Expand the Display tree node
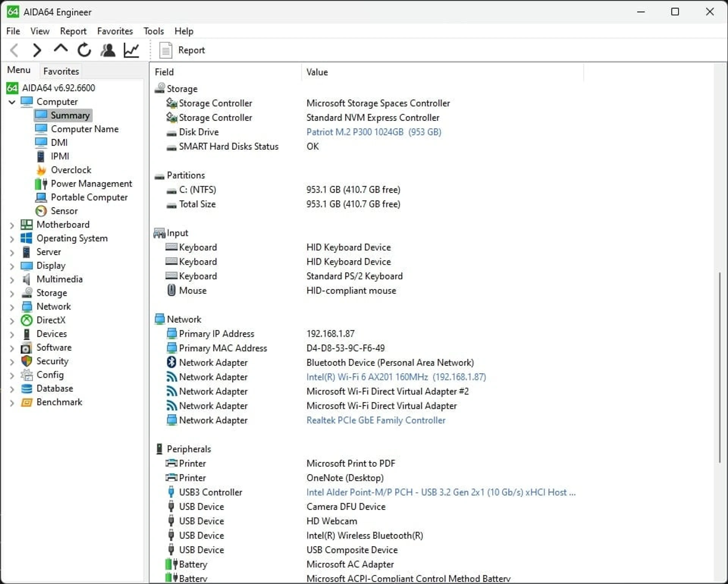 tap(12, 266)
